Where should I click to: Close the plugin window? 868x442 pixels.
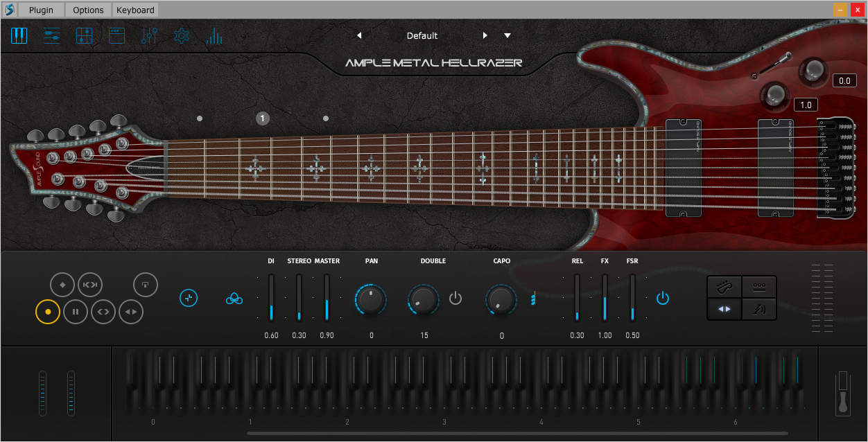(x=857, y=10)
